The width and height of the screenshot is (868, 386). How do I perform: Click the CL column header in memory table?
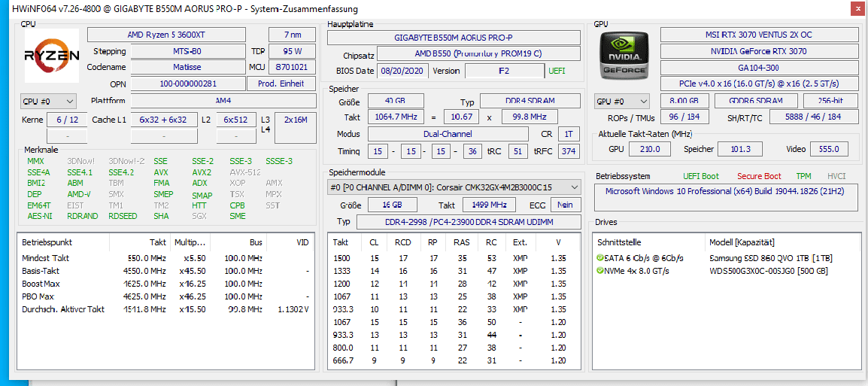(x=375, y=242)
